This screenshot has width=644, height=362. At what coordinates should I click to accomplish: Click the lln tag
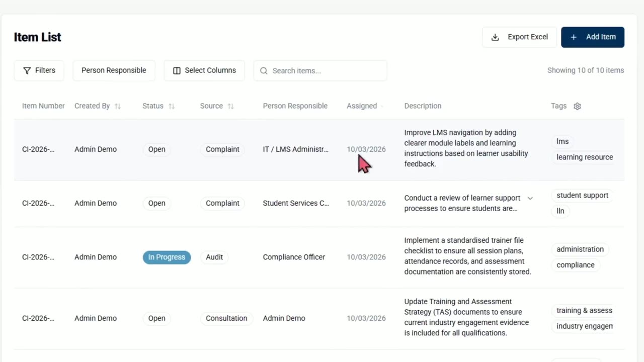(x=560, y=211)
